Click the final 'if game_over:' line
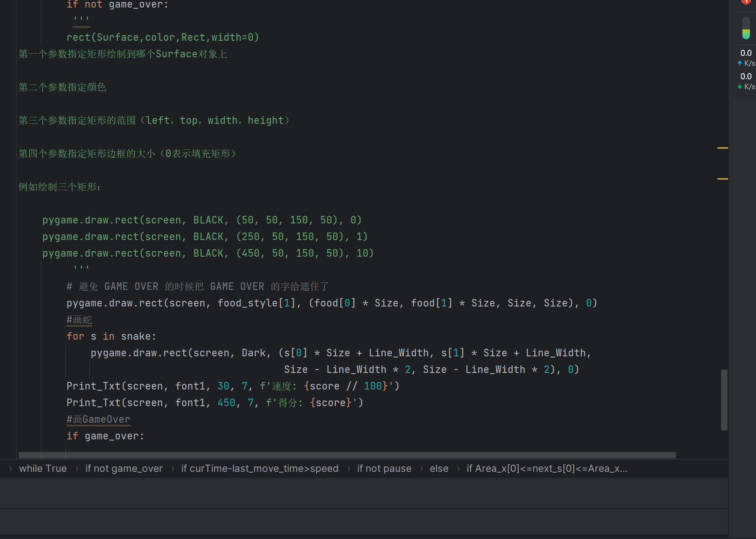756x539 pixels. click(x=105, y=436)
